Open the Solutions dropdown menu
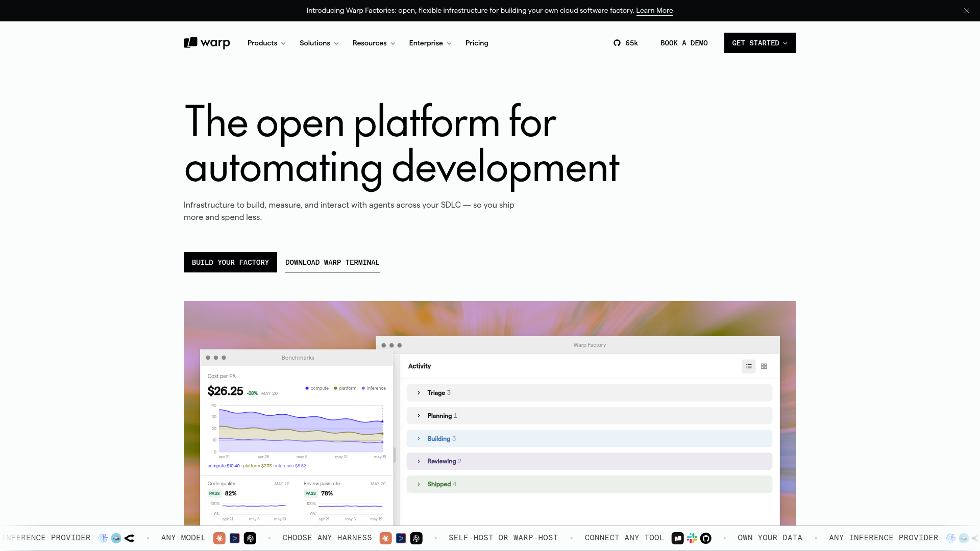This screenshot has height=551, width=980. pyautogui.click(x=319, y=43)
